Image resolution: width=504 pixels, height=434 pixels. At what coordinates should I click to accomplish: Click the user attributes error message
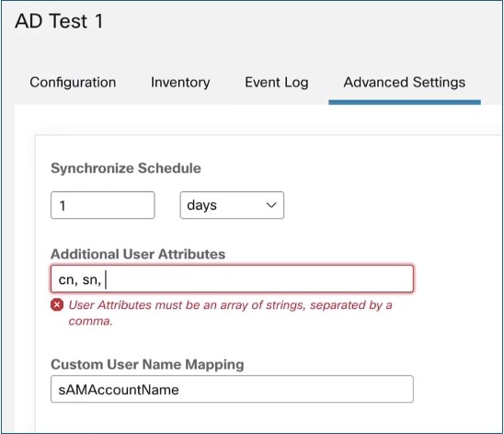pyautogui.click(x=230, y=313)
